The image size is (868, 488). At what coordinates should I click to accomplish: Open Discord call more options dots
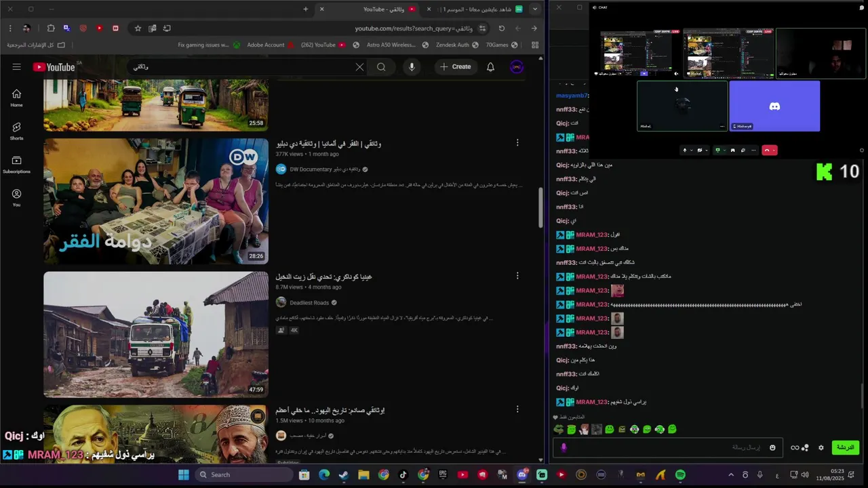click(x=753, y=150)
